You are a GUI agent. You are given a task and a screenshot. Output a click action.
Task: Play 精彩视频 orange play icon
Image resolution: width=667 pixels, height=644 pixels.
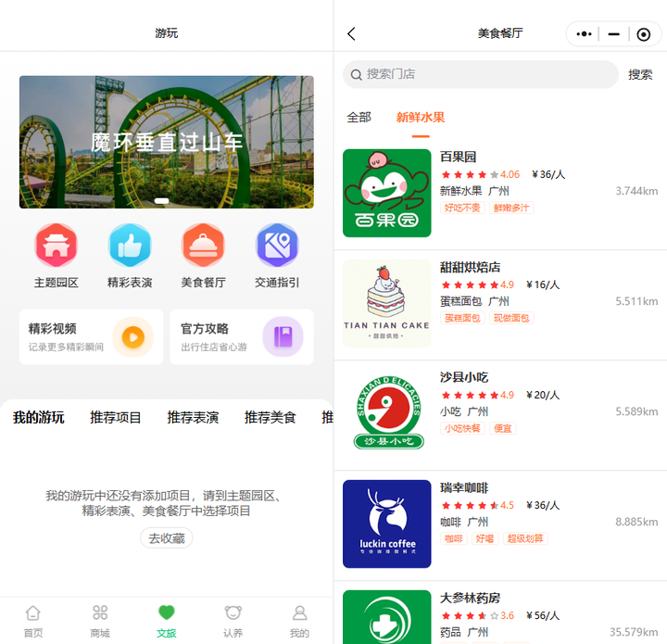coord(133,337)
